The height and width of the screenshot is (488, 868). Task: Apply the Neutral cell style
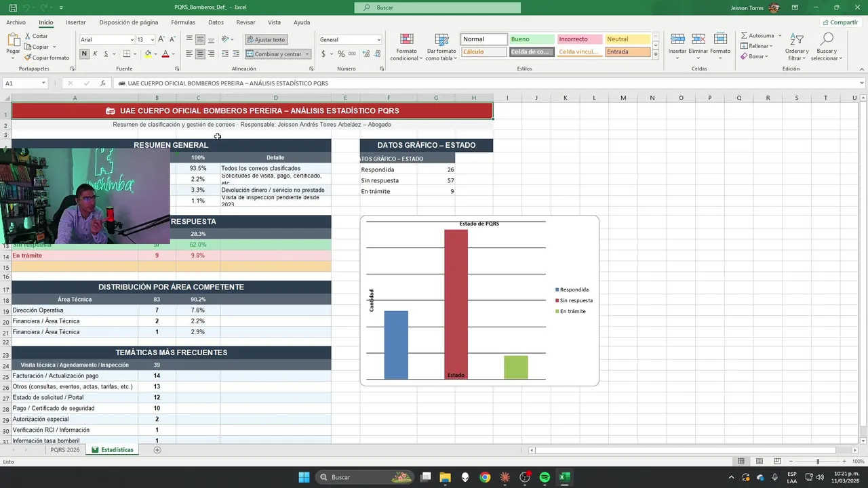point(628,39)
